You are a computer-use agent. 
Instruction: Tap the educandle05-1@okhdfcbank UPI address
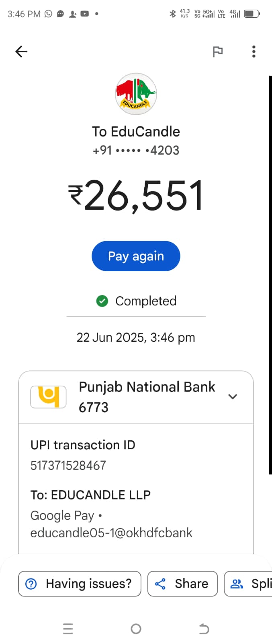111,533
